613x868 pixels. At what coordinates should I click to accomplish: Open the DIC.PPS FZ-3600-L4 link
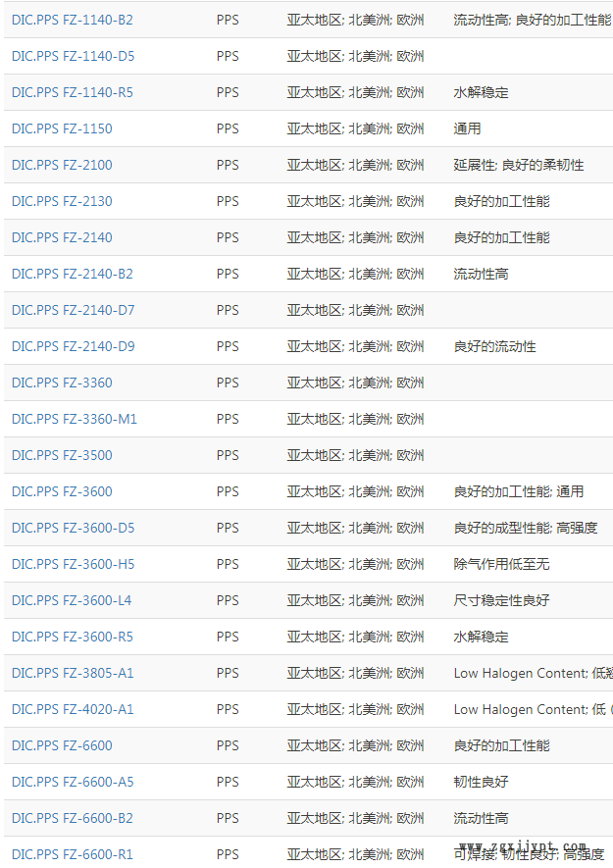(72, 600)
